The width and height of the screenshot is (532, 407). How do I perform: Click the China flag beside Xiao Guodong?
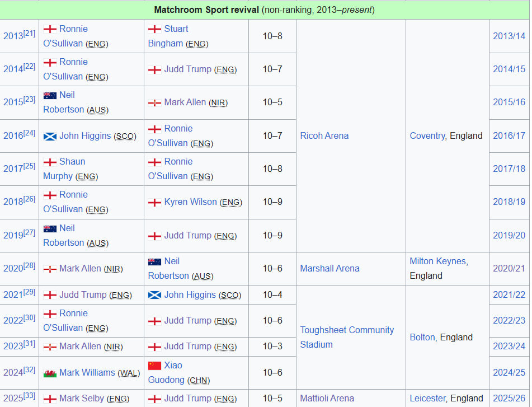154,366
